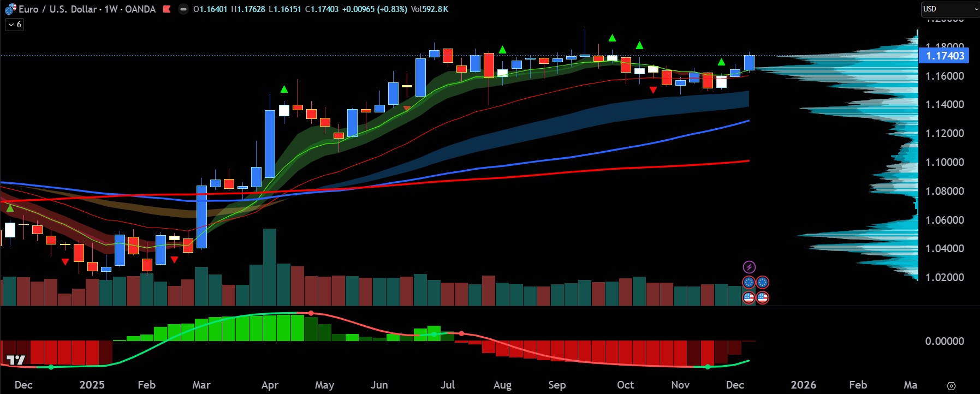The image size is (980, 394).
Task: Click the current price label 1.17403
Action: 945,56
